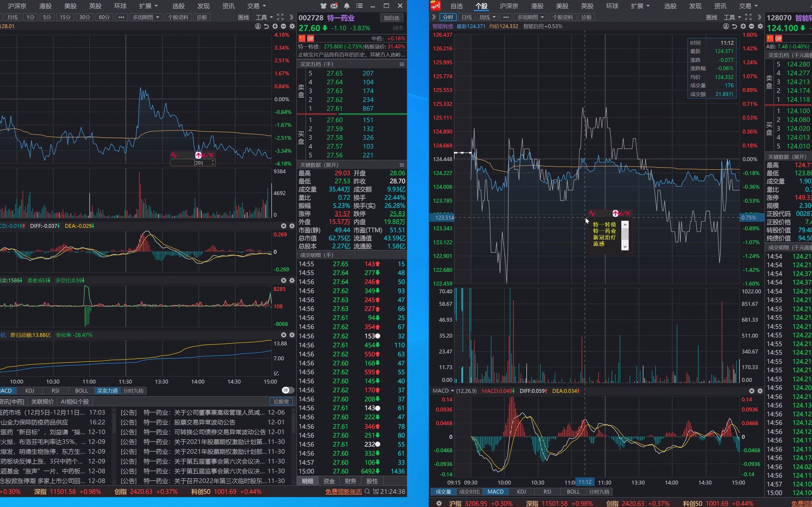Click the notification bell icon

pos(347,6)
